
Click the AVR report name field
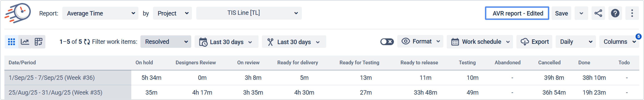click(517, 13)
